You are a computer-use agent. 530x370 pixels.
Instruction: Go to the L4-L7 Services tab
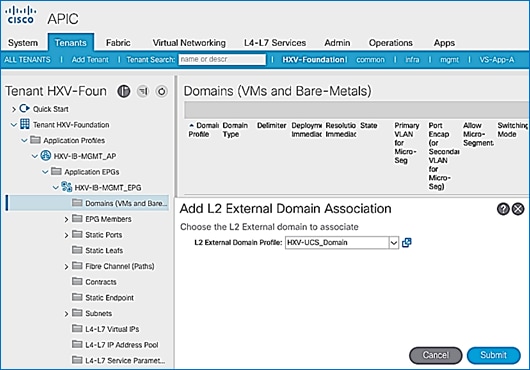click(275, 43)
